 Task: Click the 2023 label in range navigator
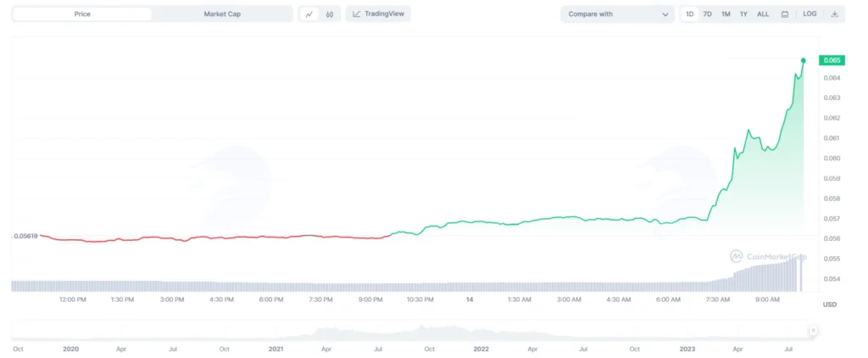coord(687,350)
